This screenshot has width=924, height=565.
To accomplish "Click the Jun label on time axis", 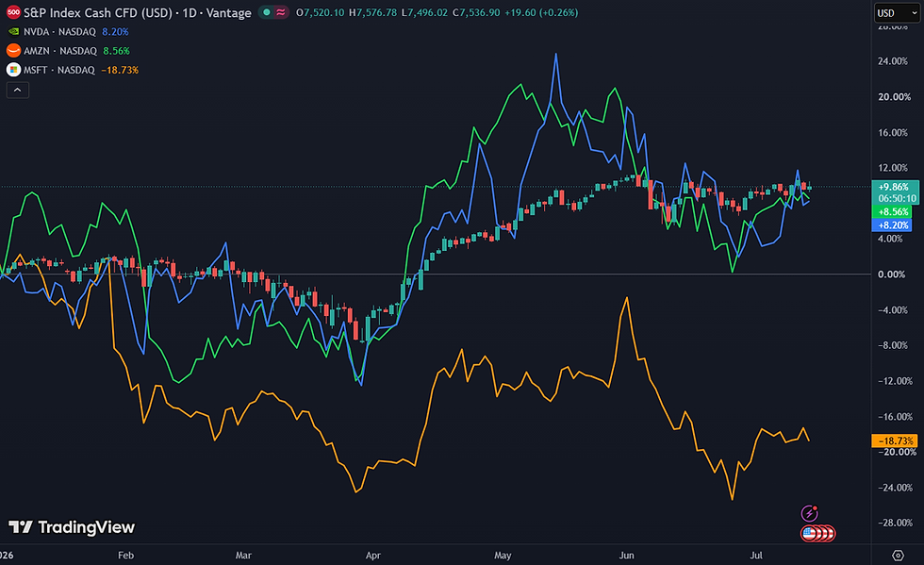I will (626, 556).
